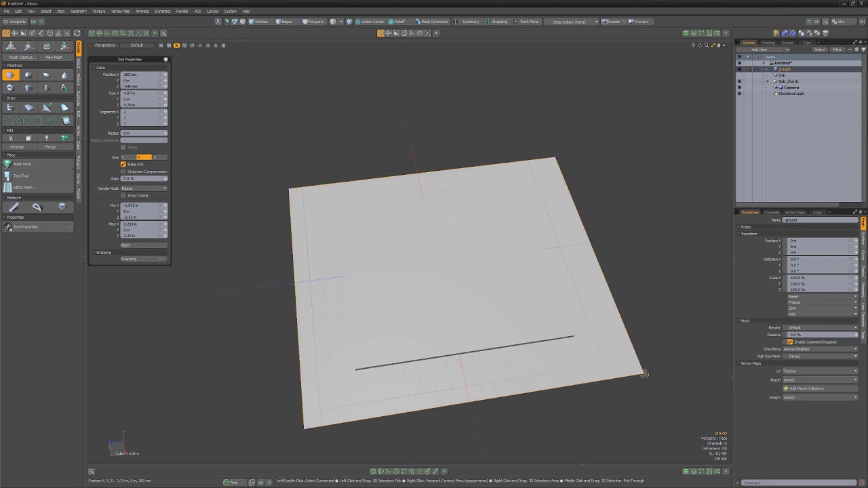Open the Dynamics menu

[162, 12]
